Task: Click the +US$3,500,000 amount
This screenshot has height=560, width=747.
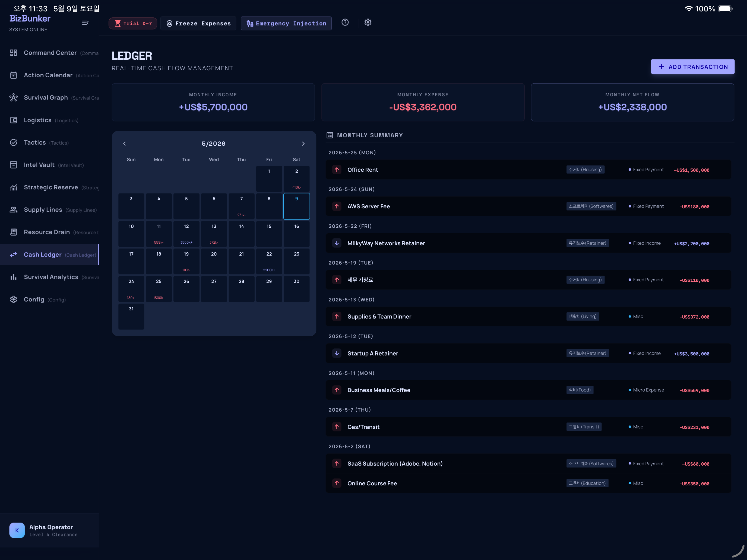Action: tap(692, 354)
